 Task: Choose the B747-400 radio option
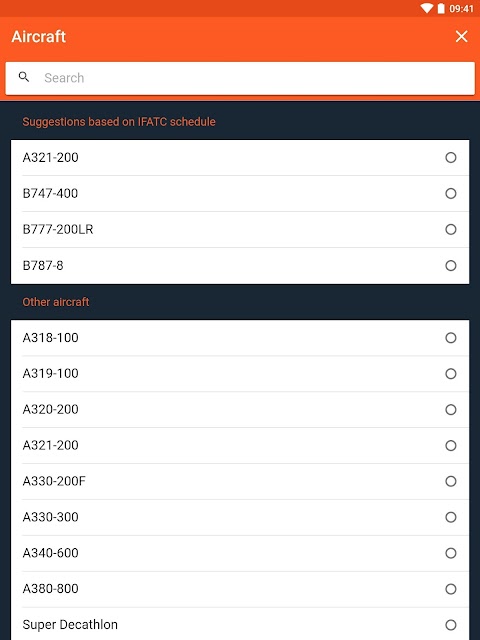(x=451, y=193)
